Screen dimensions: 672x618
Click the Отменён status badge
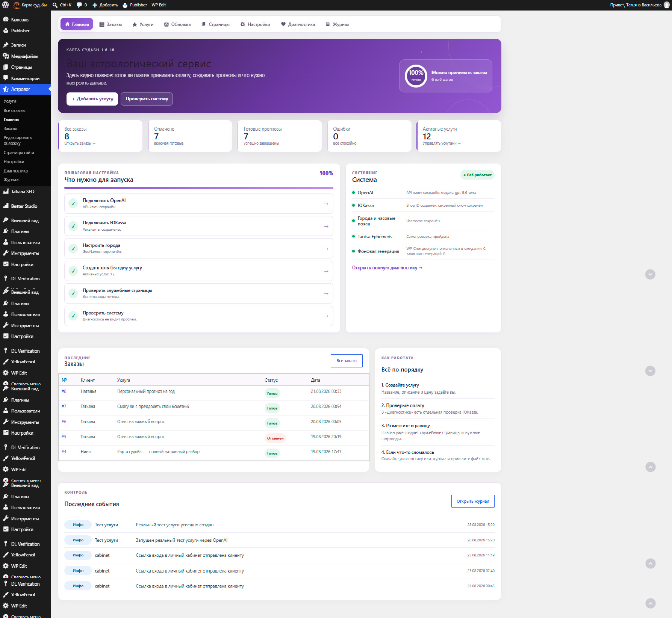click(275, 438)
